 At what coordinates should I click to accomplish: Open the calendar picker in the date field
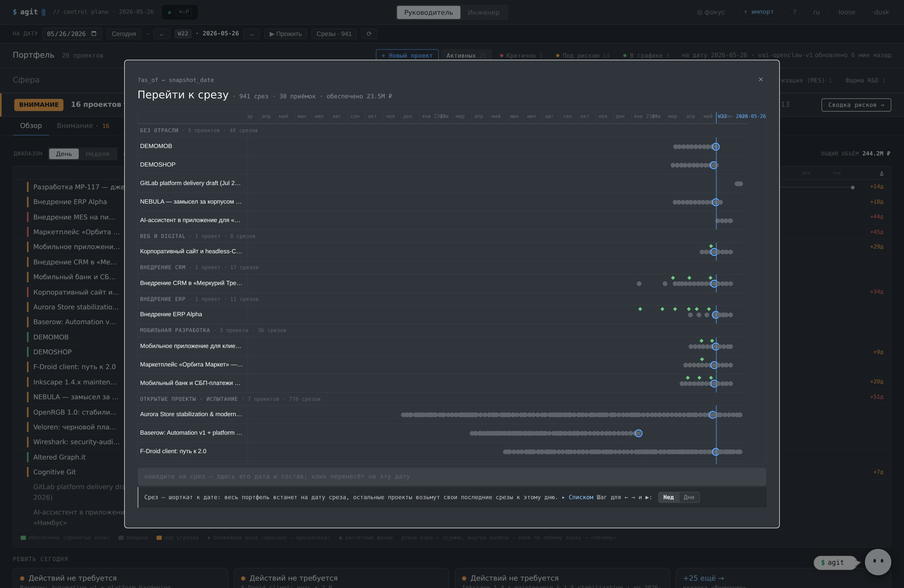coord(94,33)
